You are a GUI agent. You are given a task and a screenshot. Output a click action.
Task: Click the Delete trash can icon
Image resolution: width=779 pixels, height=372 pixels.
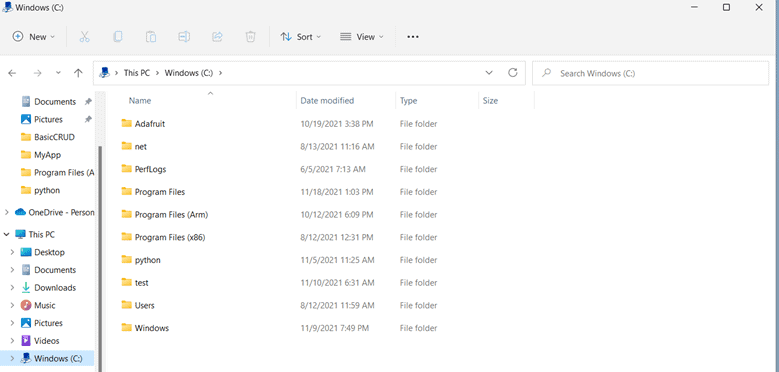[x=250, y=37]
